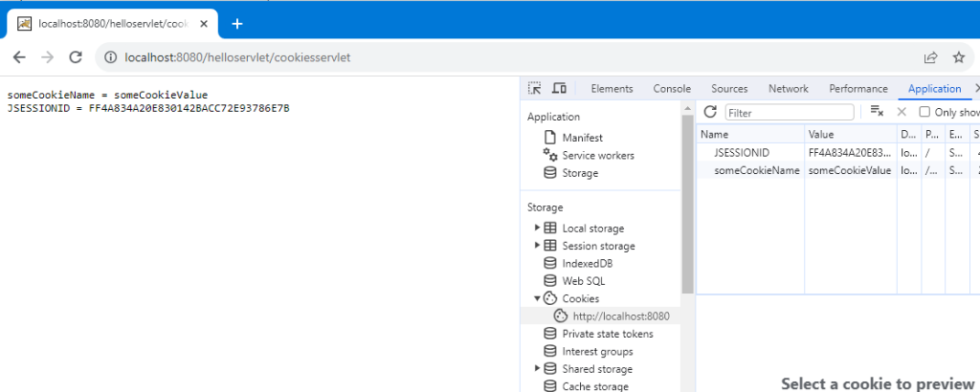
Task: Switch to the Network tab
Action: (x=789, y=89)
